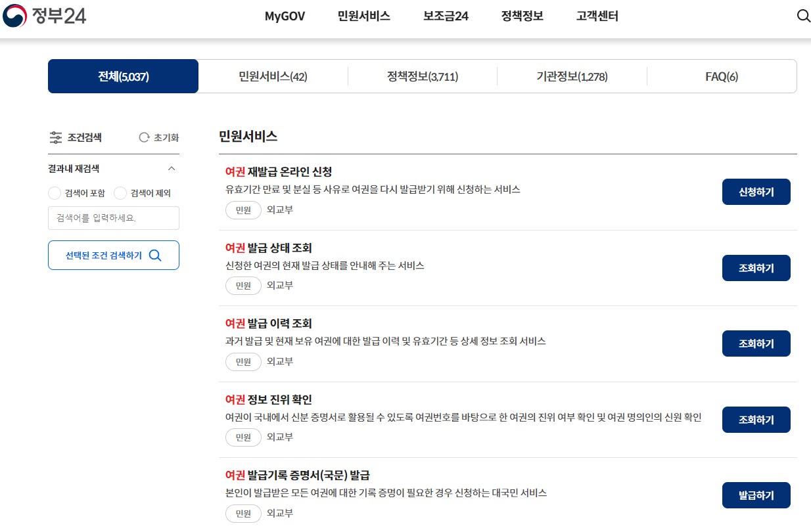
Task: Focus the 검색어를 입력하세요 input field
Action: pos(114,218)
